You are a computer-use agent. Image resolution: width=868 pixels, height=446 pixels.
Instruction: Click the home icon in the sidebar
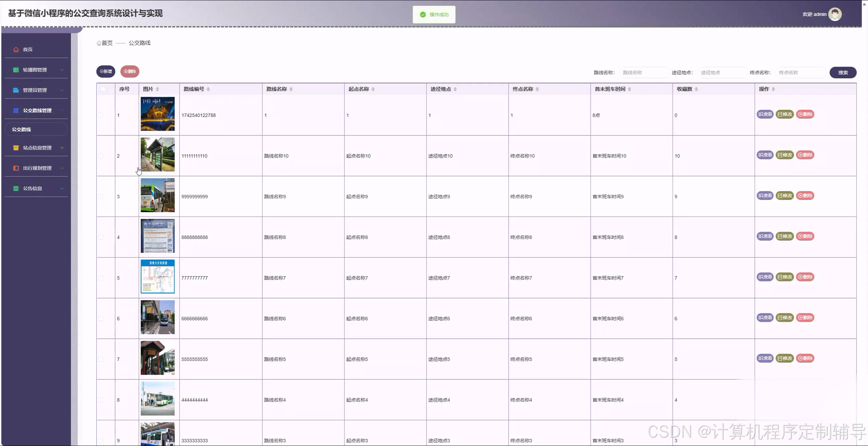coord(16,50)
